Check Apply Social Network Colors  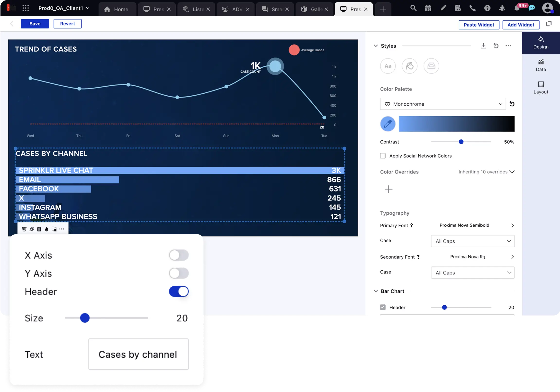pos(383,156)
